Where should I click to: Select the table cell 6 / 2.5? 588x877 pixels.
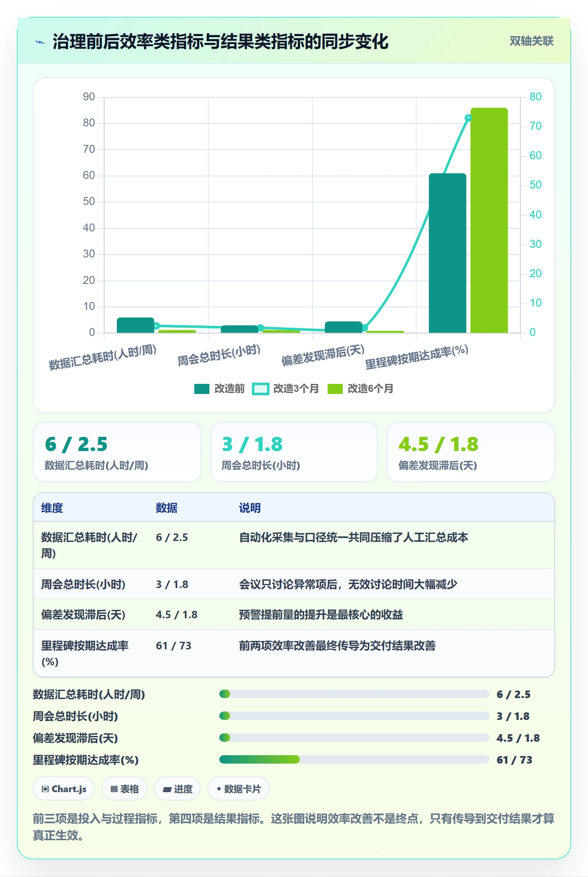[x=172, y=537]
